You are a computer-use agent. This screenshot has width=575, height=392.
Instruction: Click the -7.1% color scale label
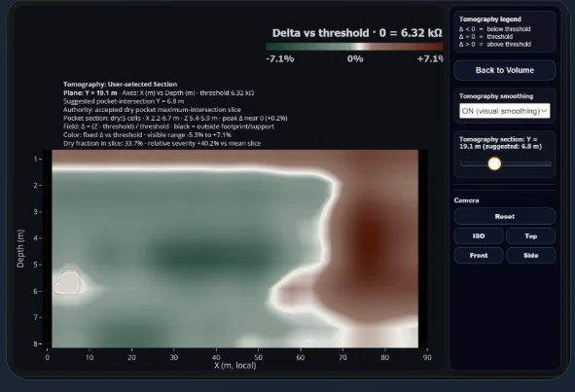pyautogui.click(x=280, y=58)
